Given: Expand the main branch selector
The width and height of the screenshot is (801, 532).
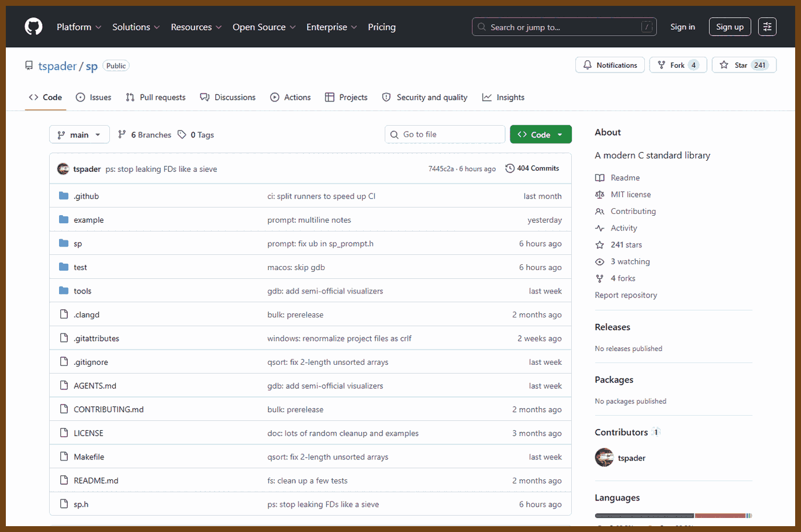Looking at the screenshot, I should pyautogui.click(x=80, y=134).
